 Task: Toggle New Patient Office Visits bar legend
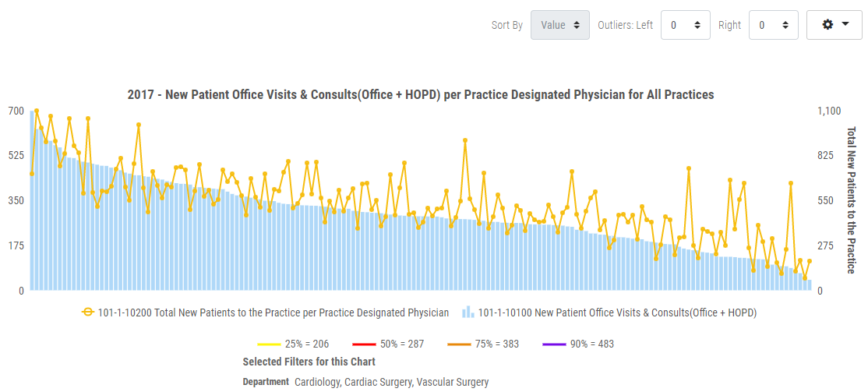(x=617, y=313)
